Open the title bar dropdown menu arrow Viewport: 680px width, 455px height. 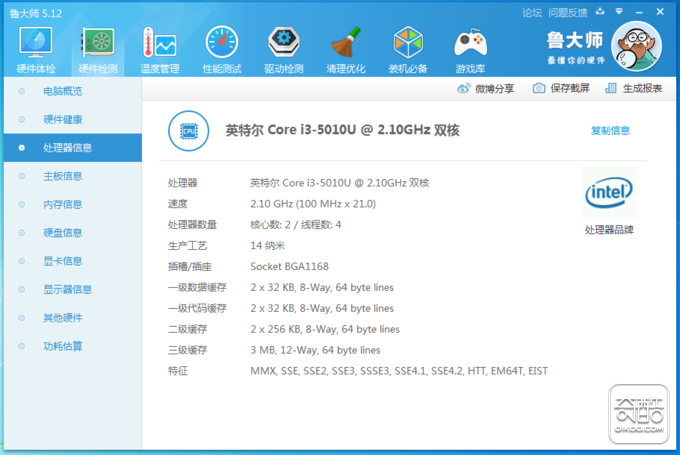tap(619, 12)
